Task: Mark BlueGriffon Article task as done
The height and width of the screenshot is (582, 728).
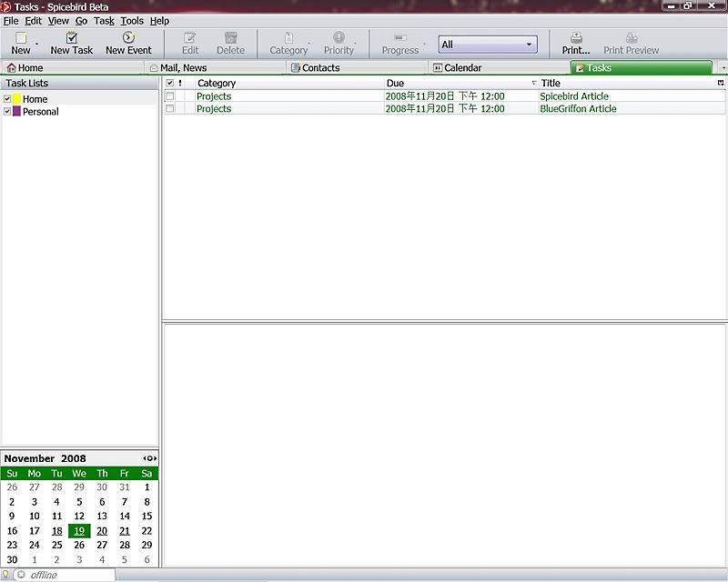Action: (x=170, y=108)
